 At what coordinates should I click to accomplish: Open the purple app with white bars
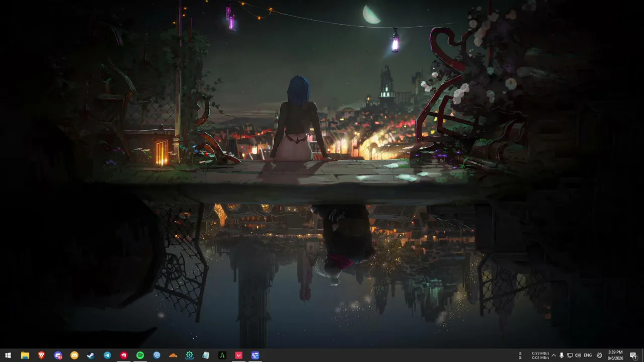click(x=256, y=355)
